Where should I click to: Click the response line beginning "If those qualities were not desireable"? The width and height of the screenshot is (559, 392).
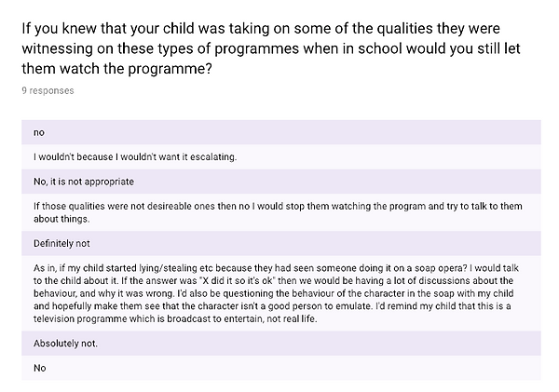278,207
